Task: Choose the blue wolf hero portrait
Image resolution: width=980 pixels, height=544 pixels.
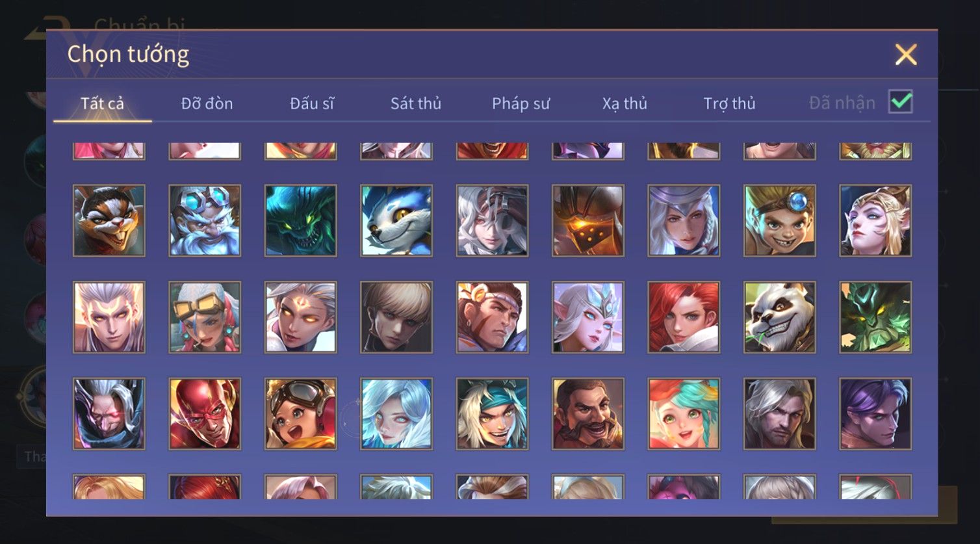Action: pos(396,220)
